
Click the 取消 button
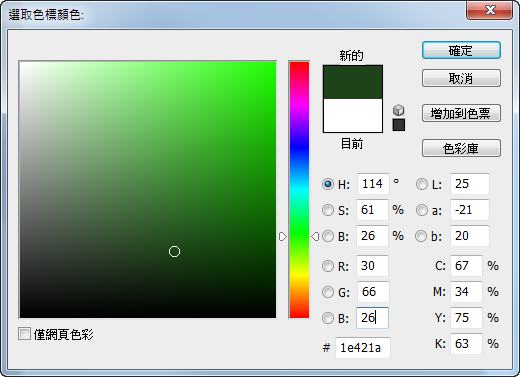click(x=461, y=78)
